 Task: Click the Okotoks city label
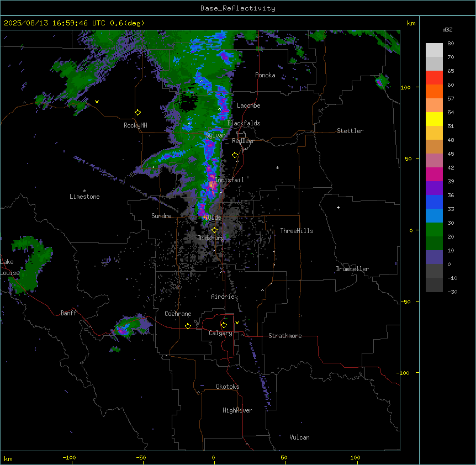point(228,387)
